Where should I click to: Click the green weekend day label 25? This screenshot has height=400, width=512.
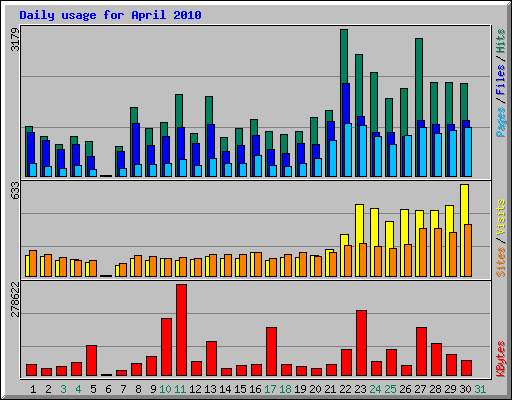coord(390,389)
